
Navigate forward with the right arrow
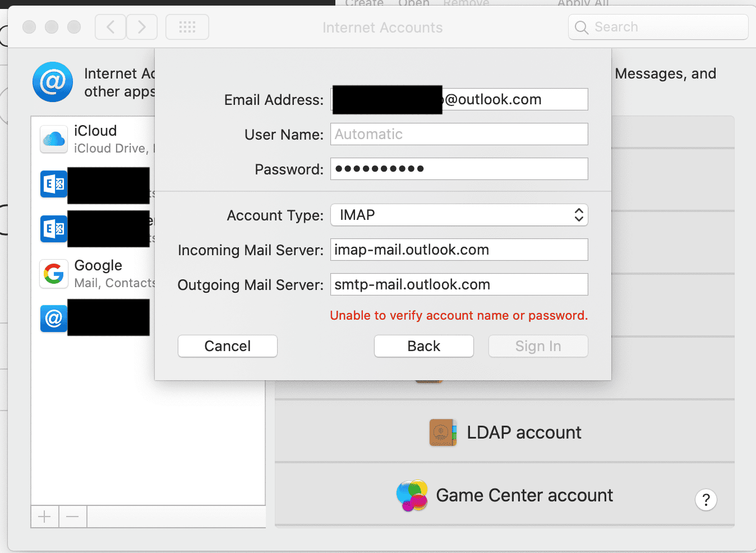pos(142,26)
